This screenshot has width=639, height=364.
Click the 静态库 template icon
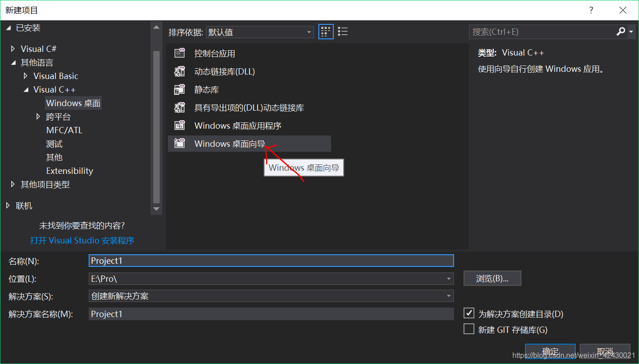tap(180, 89)
